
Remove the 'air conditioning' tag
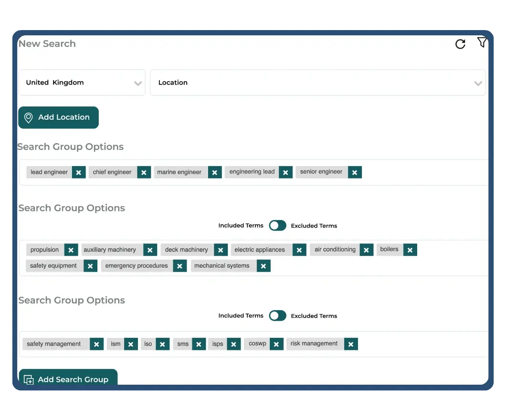366,250
